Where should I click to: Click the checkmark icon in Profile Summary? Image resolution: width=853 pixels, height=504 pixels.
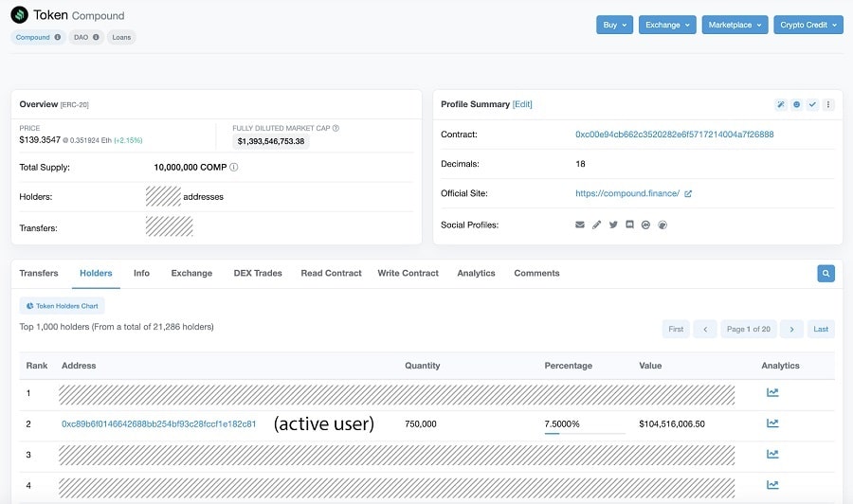[x=812, y=104]
